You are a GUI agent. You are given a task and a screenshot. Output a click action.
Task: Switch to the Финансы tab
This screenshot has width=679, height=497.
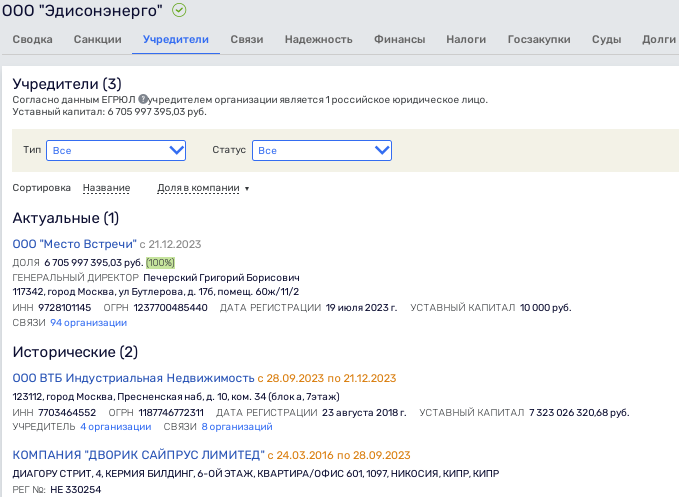coord(399,39)
